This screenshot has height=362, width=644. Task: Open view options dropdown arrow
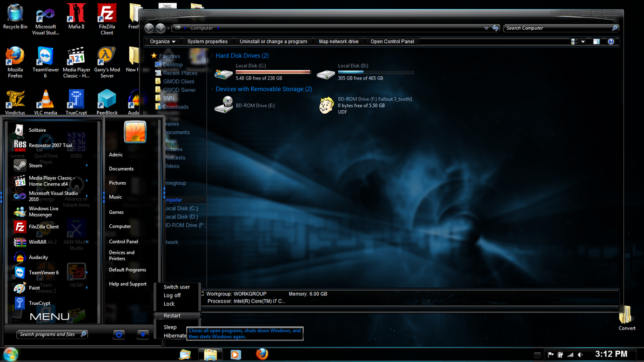583,42
